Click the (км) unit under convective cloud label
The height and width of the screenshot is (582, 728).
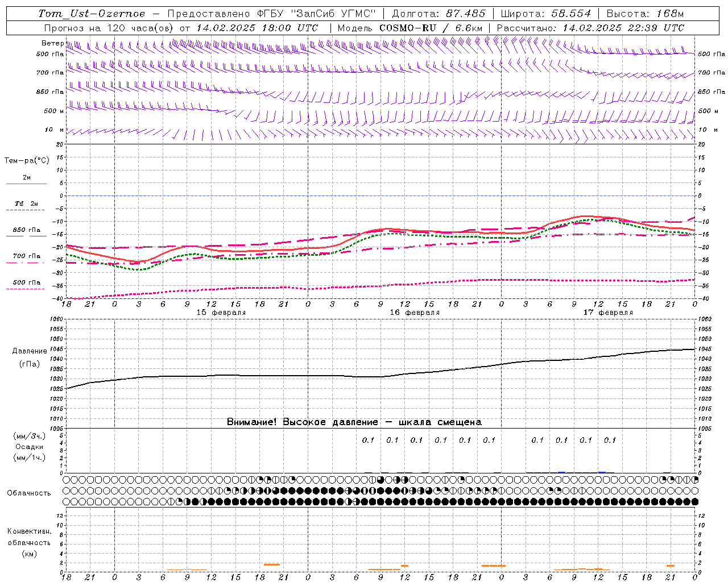29,554
